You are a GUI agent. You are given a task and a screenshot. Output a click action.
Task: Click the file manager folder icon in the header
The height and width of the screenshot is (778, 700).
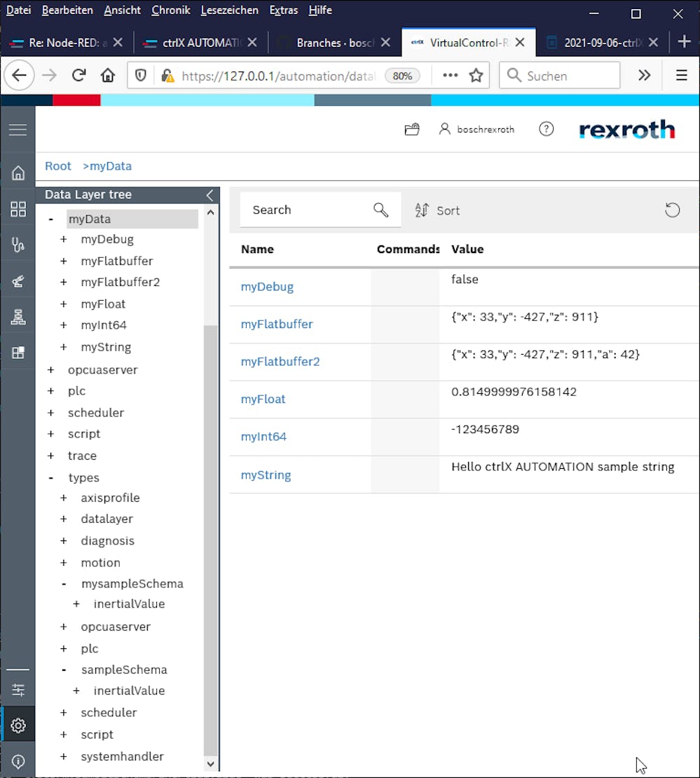(x=412, y=129)
